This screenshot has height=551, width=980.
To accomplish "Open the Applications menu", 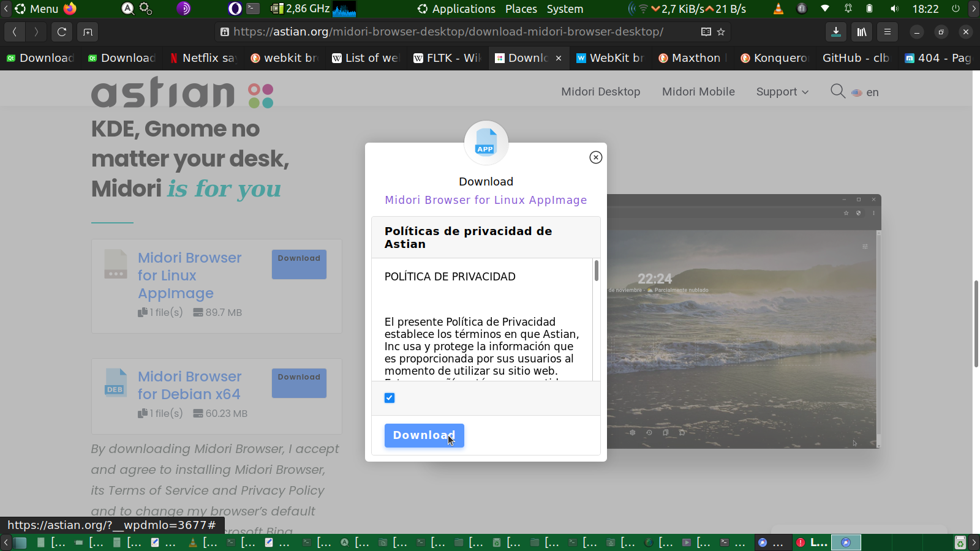I will [456, 9].
